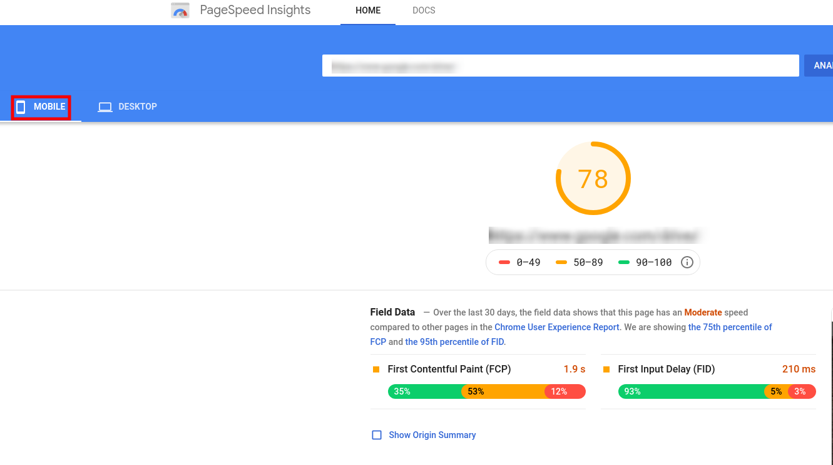
Task: Click the 0-49 red legend entry
Action: (x=520, y=263)
